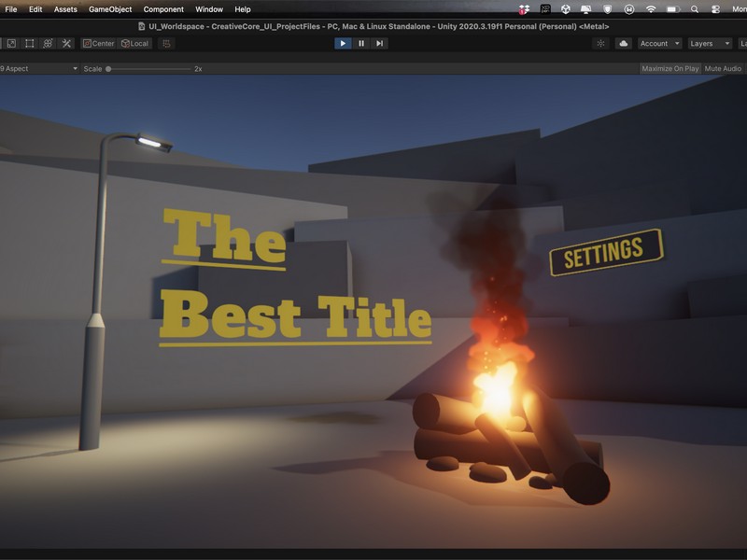Click circled H icon in menu bar
Viewport: 747px width, 560px height.
pyautogui.click(x=628, y=9)
